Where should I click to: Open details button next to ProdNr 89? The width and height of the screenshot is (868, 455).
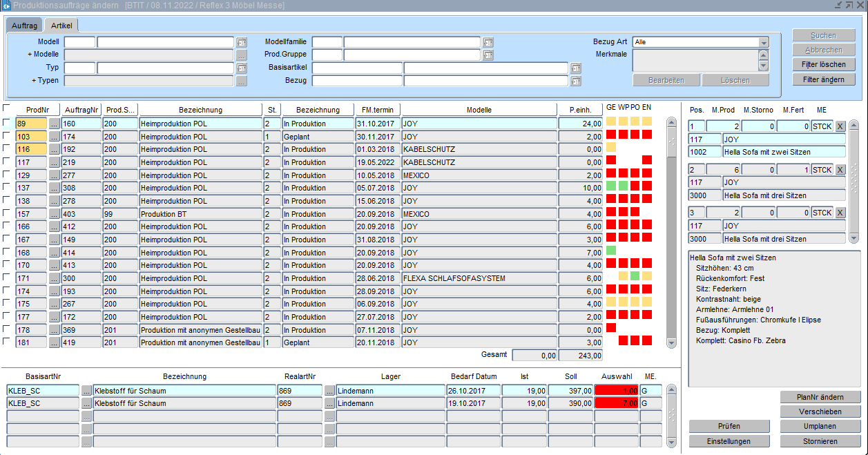(x=55, y=124)
